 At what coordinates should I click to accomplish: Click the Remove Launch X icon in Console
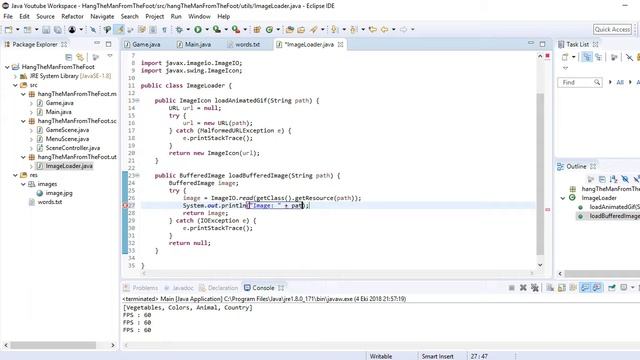pyautogui.click(x=523, y=288)
